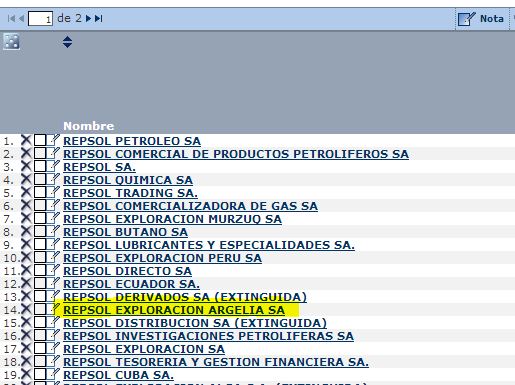Delete REPSOL QUIMICA SA row with X
The image size is (515, 385).
tap(26, 179)
